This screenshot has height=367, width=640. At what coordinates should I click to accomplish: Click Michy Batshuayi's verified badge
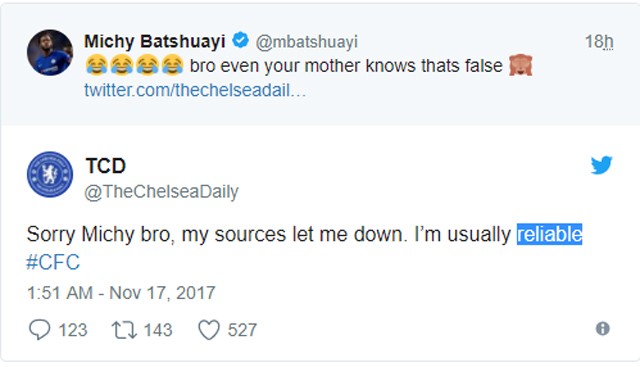click(240, 40)
